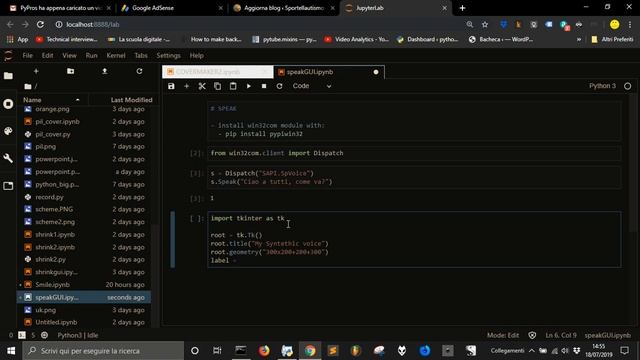The image size is (640, 360).
Task: Interrupt the kernel with stop icon
Action: [x=264, y=86]
